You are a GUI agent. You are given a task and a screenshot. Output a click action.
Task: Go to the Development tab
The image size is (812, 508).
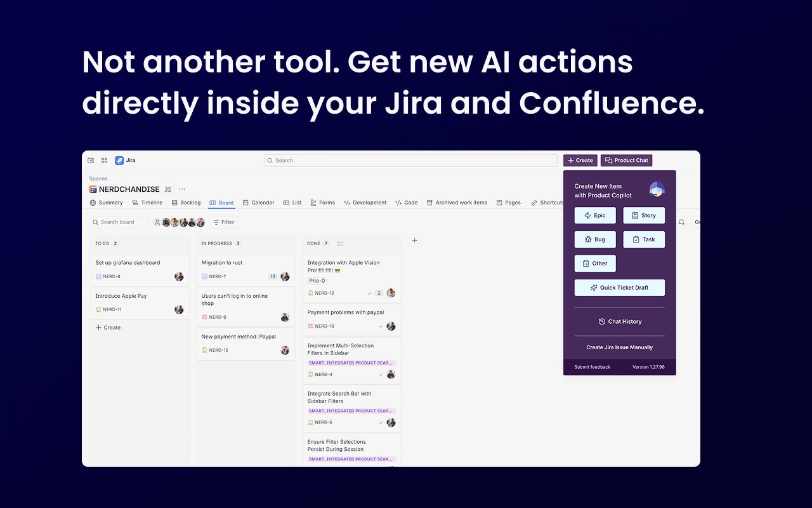tap(365, 203)
